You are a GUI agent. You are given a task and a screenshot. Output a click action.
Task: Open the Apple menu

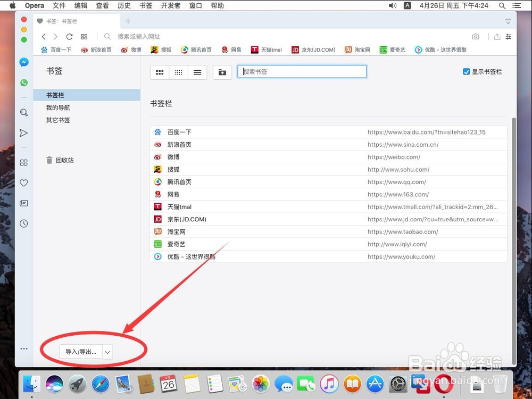point(13,5)
